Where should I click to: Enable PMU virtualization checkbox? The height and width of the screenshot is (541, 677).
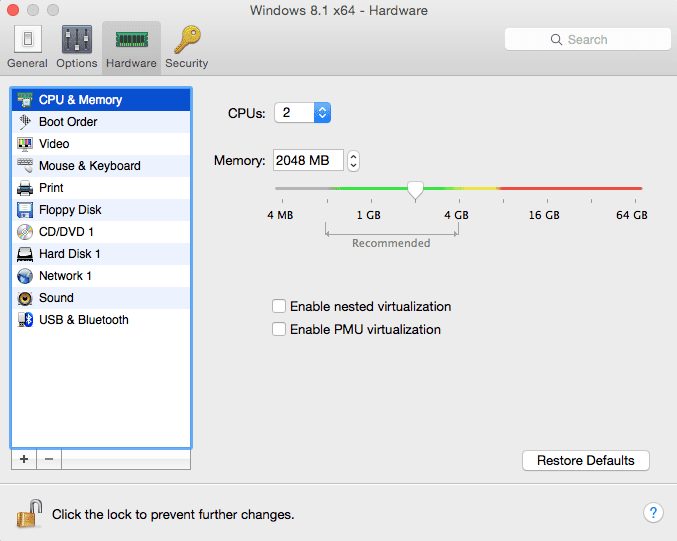(x=279, y=329)
